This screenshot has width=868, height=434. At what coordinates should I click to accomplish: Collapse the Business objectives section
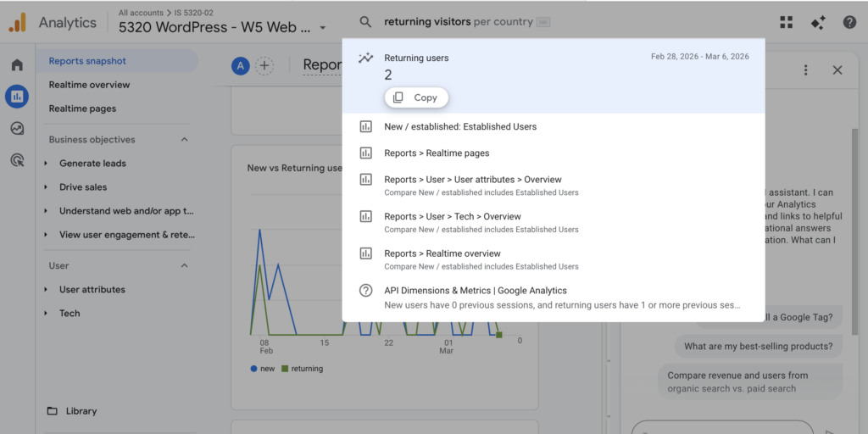pyautogui.click(x=185, y=140)
